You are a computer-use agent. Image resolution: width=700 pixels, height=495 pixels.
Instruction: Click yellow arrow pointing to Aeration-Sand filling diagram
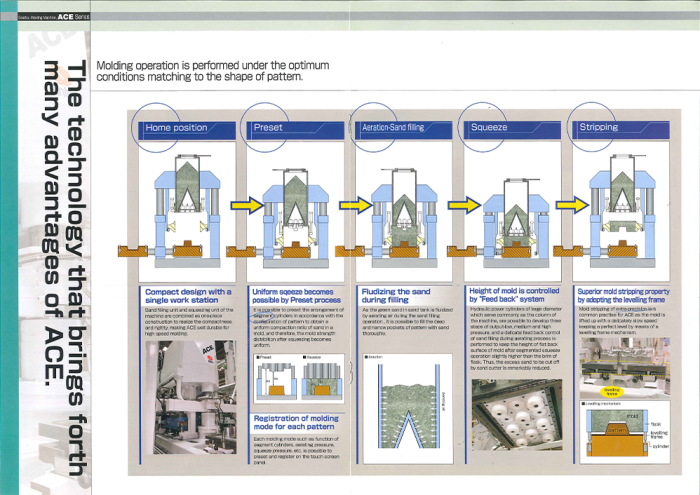pyautogui.click(x=356, y=205)
